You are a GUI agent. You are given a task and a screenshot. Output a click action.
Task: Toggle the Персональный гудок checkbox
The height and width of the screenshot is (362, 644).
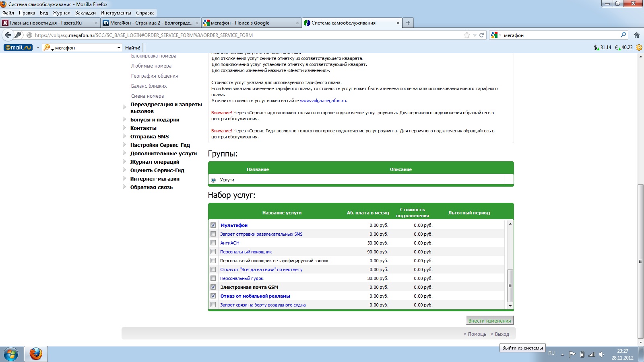tap(213, 278)
